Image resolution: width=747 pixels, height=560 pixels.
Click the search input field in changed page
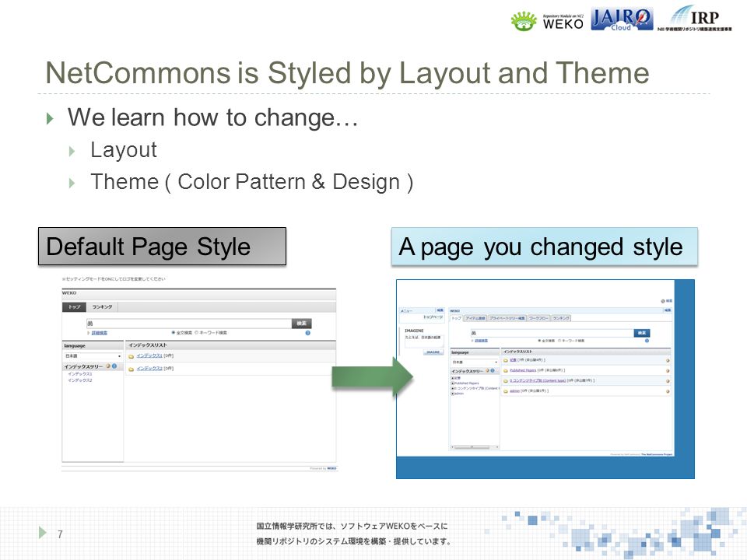(x=552, y=333)
